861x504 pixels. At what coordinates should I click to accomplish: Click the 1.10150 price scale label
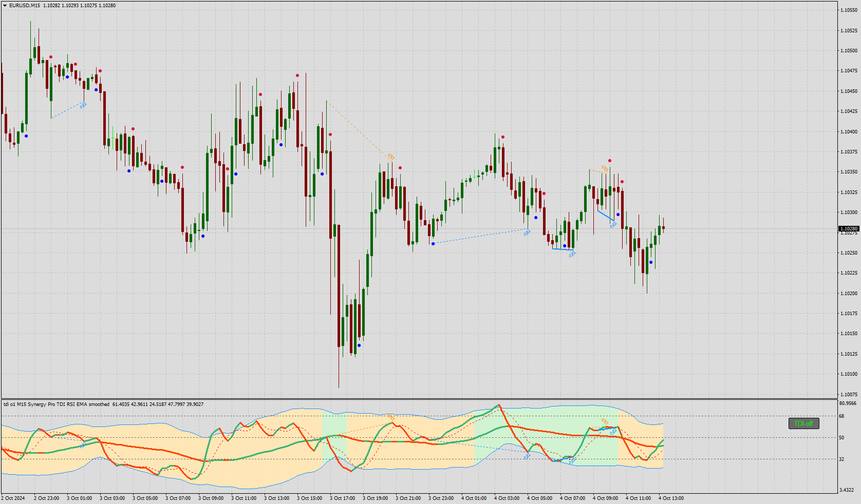849,334
